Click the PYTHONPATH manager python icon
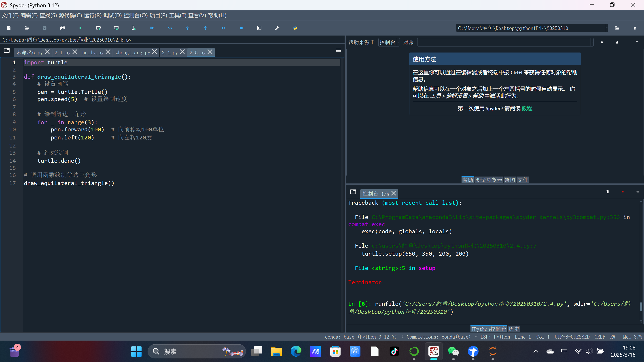 [x=295, y=28]
